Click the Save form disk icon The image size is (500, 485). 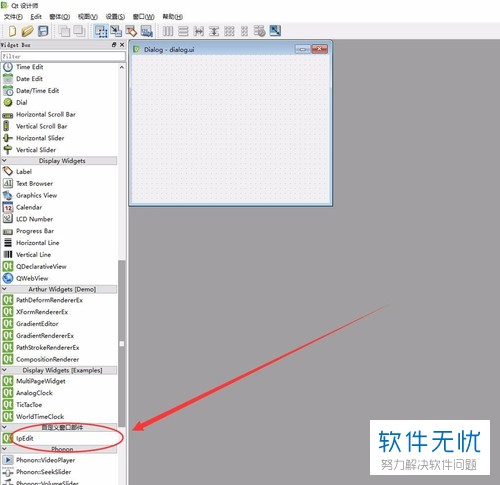click(x=43, y=31)
